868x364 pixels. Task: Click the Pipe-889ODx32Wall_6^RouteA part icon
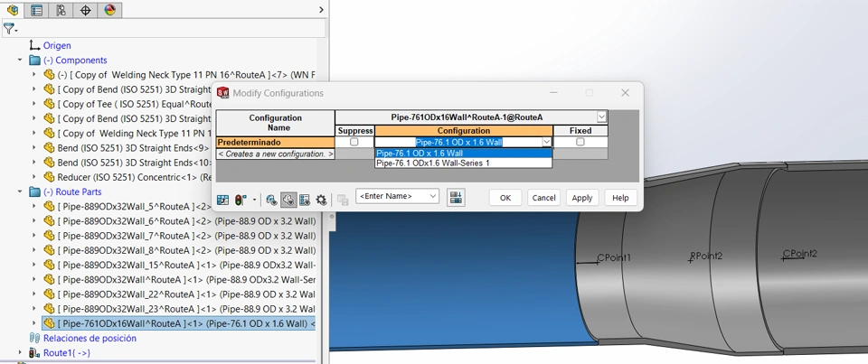click(x=49, y=220)
